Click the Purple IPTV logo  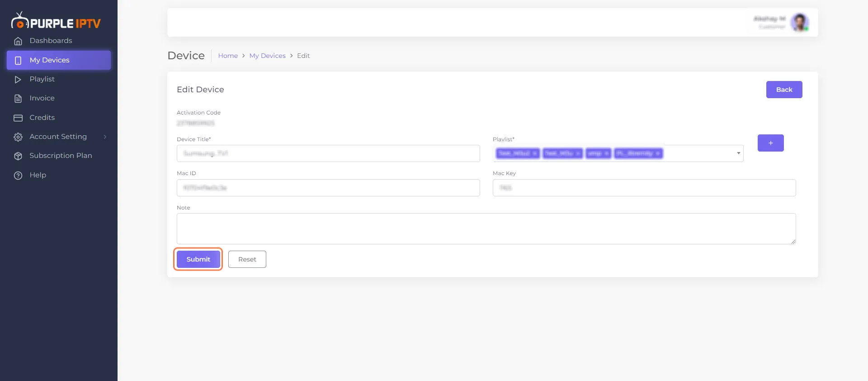[56, 21]
